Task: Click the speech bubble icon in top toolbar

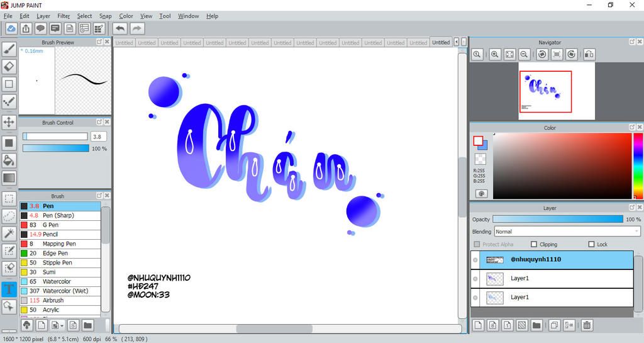Action: pyautogui.click(x=40, y=29)
